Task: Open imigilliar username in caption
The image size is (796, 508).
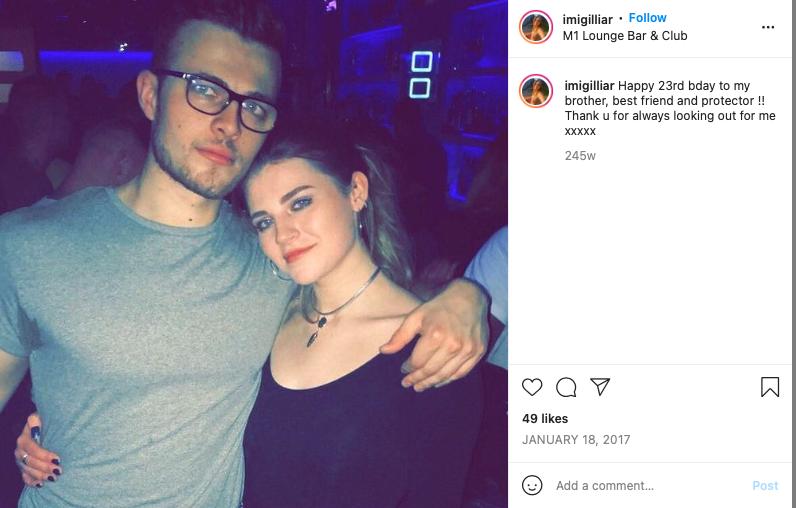Action: click(x=589, y=86)
